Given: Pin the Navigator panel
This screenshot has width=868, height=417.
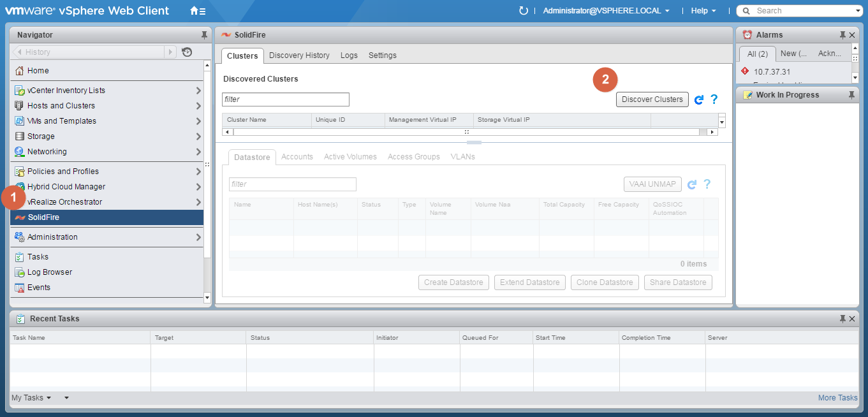Looking at the screenshot, I should 204,35.
